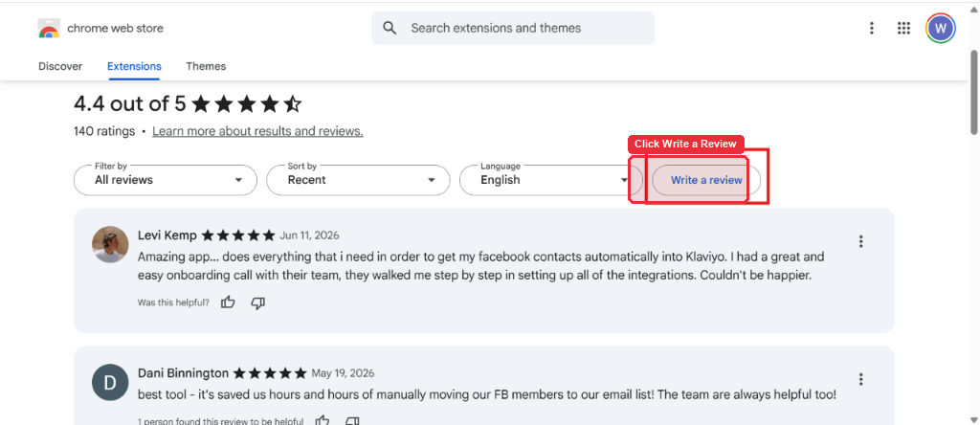Click '1 person found this review' text
This screenshot has width=980, height=425.
coord(221,421)
